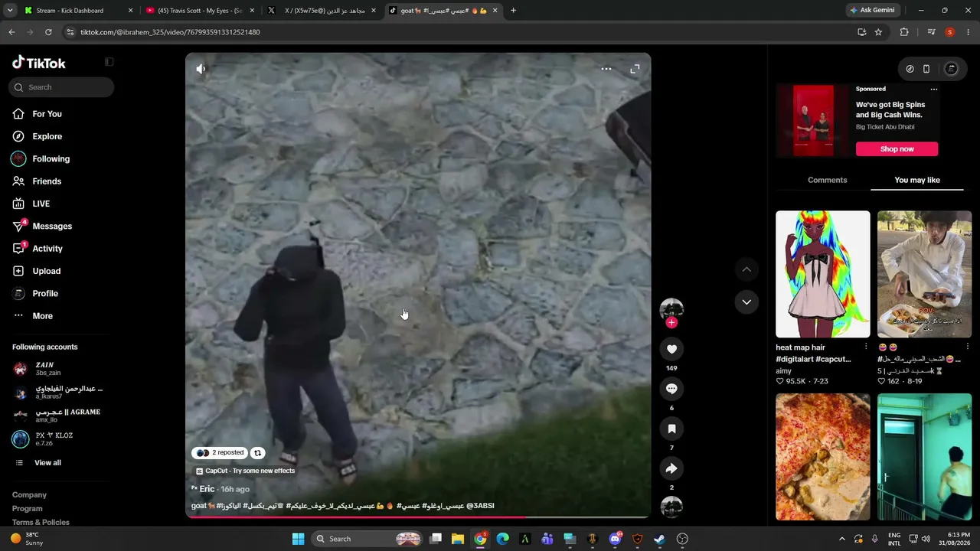Open the Chrome extensions puzzle icon

pyautogui.click(x=904, y=32)
